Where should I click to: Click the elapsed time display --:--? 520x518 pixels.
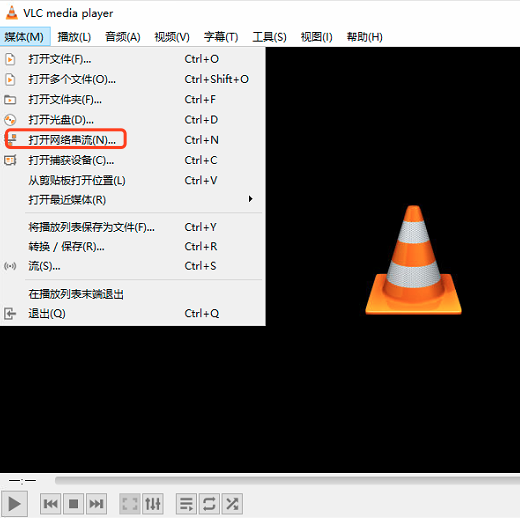[22, 480]
